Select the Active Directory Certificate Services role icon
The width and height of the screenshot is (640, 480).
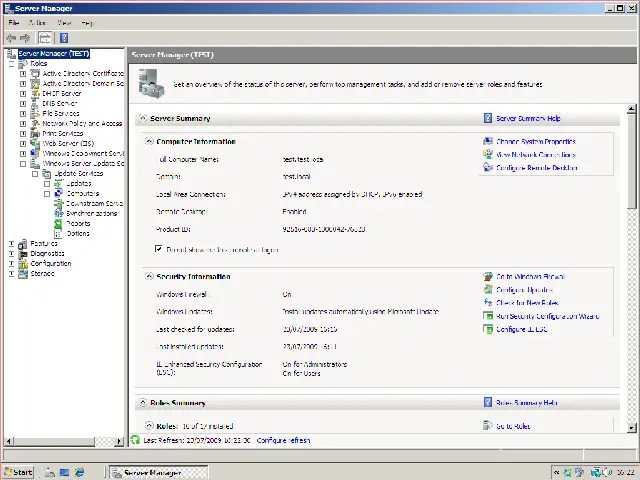tap(35, 74)
